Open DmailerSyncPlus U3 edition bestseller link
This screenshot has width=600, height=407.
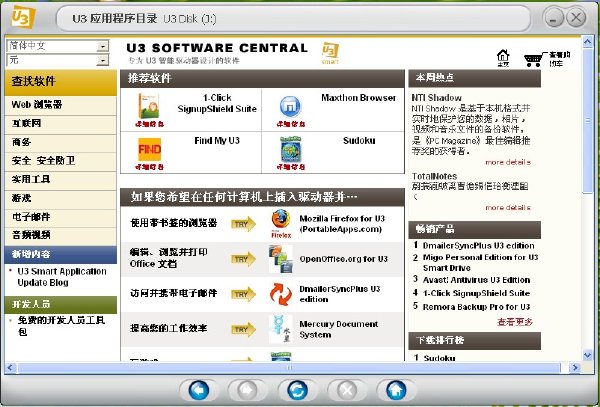pos(479,246)
